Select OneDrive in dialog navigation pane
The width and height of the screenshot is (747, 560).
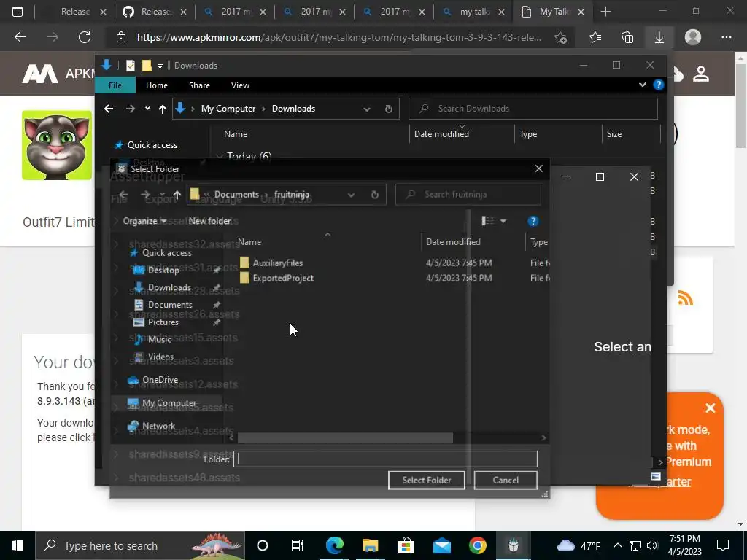tap(160, 379)
